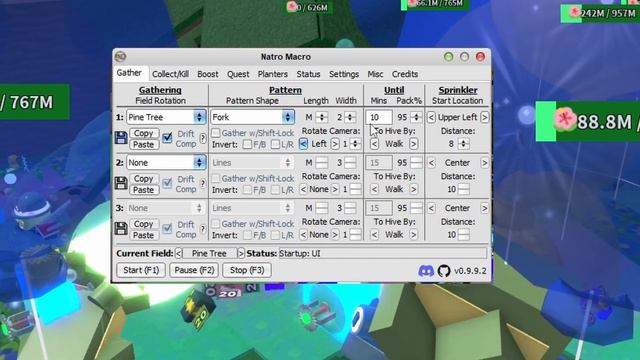640x360 pixels.
Task: Open the Discord link icon
Action: coord(426,271)
